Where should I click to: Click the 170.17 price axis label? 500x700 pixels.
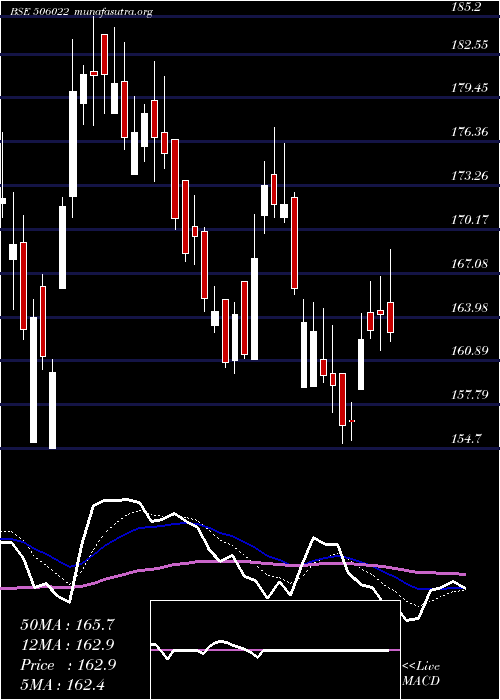coord(470,219)
